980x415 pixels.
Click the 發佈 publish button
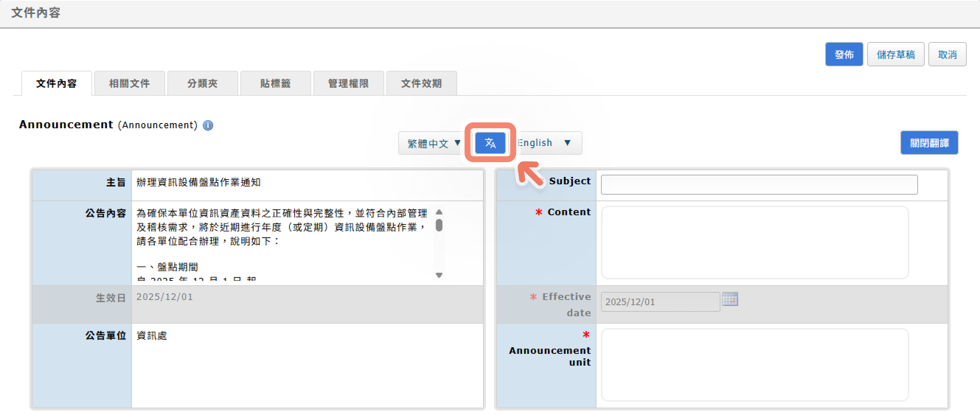click(844, 55)
